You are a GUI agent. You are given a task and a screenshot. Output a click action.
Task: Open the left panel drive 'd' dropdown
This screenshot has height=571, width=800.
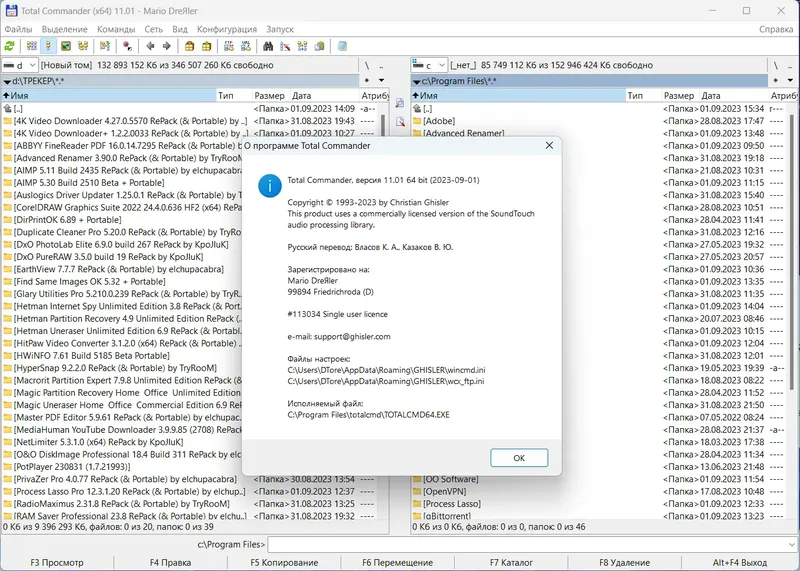[x=19, y=65]
